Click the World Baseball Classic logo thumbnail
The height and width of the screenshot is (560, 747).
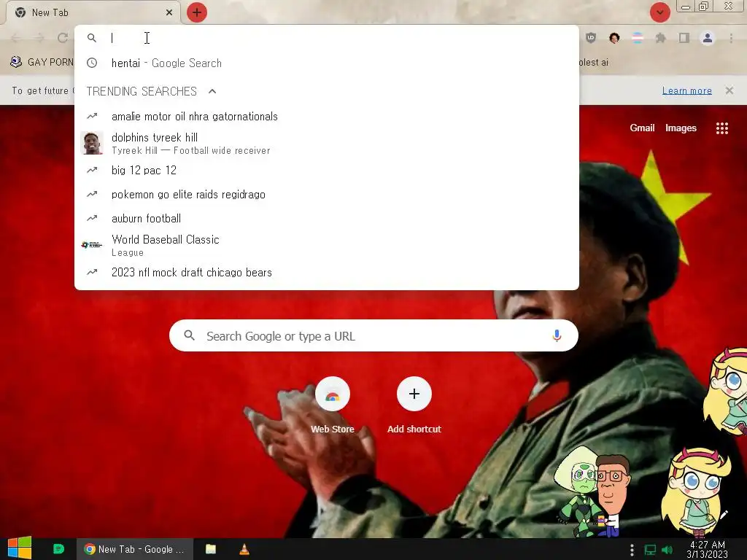(92, 245)
